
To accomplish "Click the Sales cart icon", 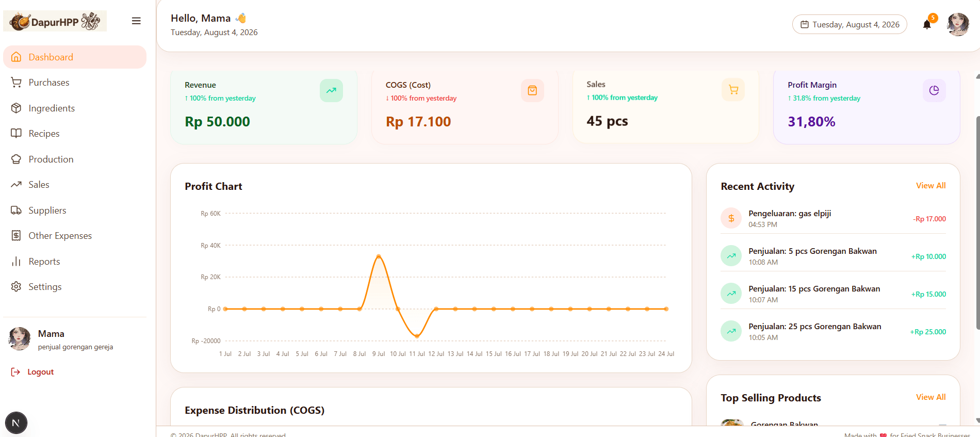I will pos(733,90).
